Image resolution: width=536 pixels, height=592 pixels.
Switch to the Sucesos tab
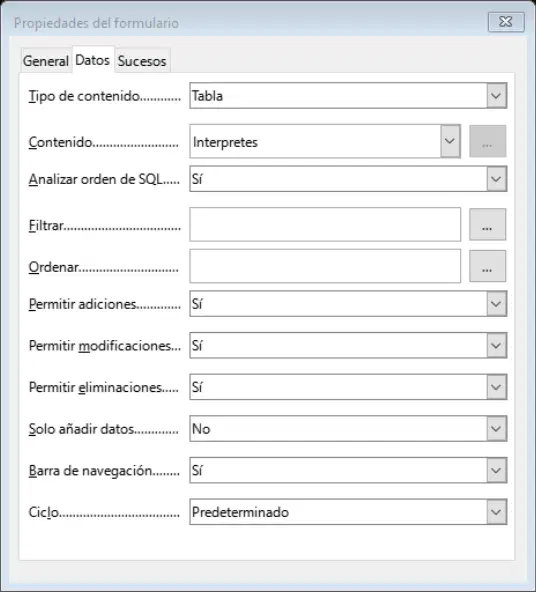coord(142,61)
